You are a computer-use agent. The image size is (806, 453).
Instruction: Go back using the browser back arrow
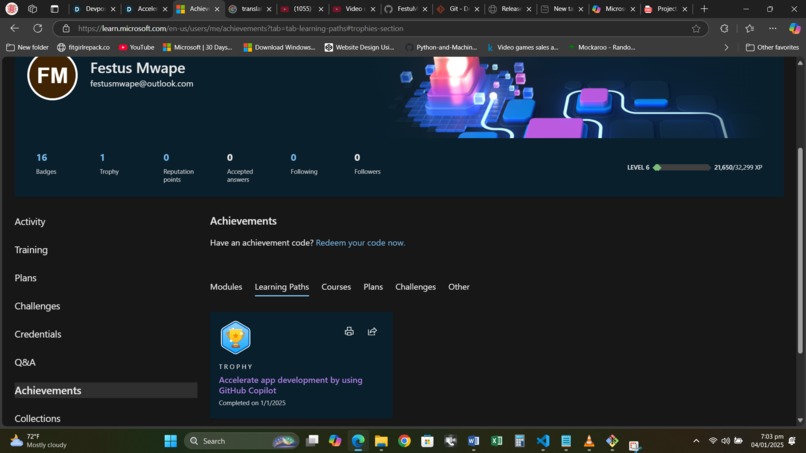tap(14, 28)
